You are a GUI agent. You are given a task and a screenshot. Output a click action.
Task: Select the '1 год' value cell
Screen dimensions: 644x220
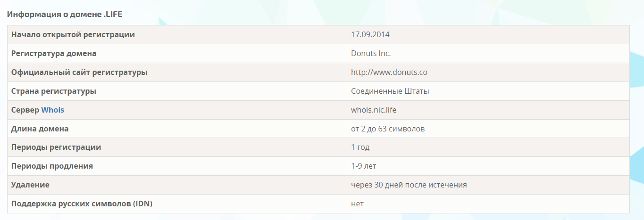click(360, 147)
